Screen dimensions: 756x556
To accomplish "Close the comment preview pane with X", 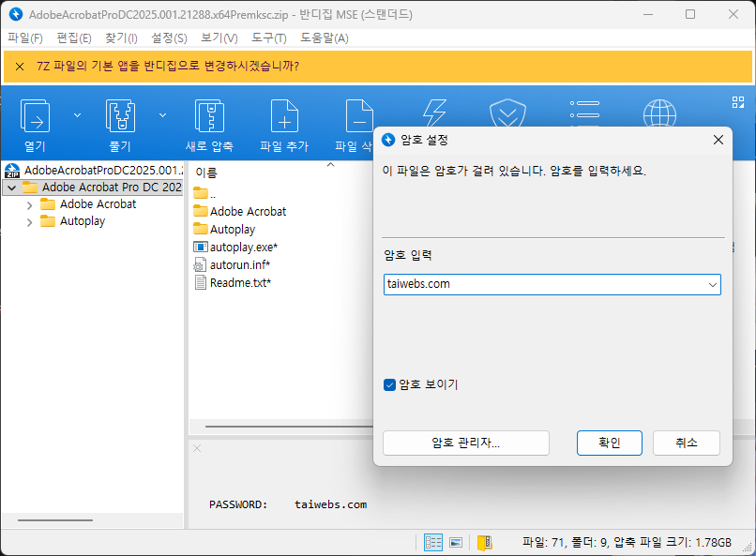I will [x=197, y=448].
